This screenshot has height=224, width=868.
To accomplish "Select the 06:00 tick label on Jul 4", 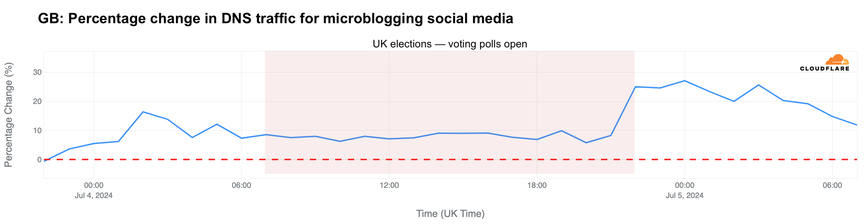I will (x=241, y=185).
